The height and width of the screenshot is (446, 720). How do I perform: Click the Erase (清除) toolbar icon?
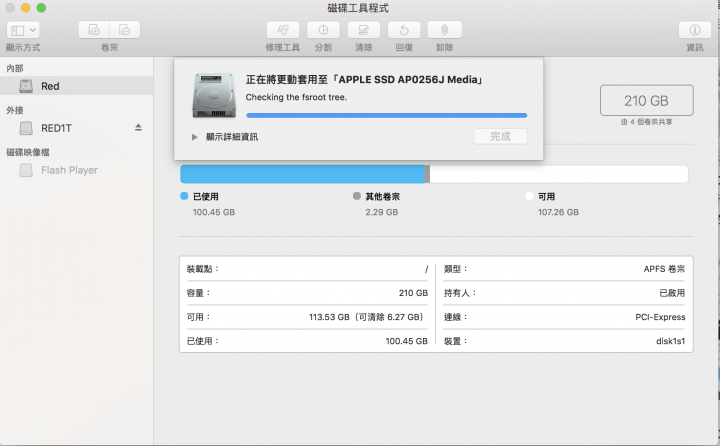pos(364,30)
